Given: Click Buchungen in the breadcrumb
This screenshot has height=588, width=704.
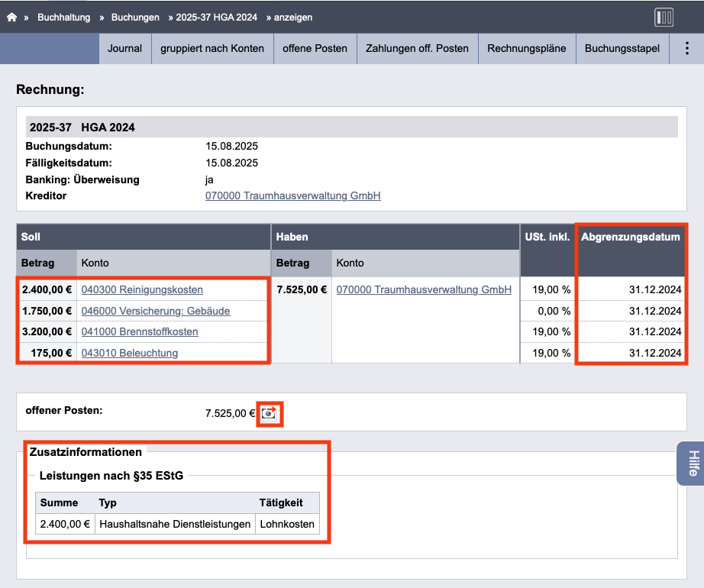Looking at the screenshot, I should 135,18.
